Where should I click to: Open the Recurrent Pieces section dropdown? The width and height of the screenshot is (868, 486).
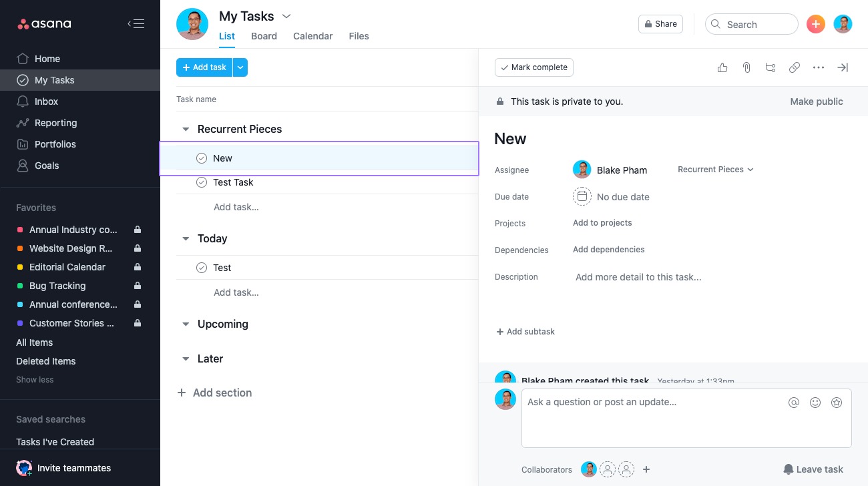pos(715,169)
